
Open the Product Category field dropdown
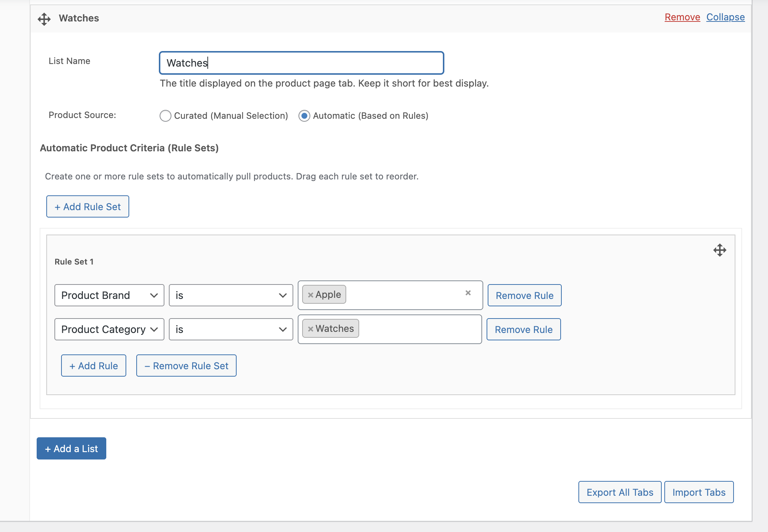(x=109, y=329)
